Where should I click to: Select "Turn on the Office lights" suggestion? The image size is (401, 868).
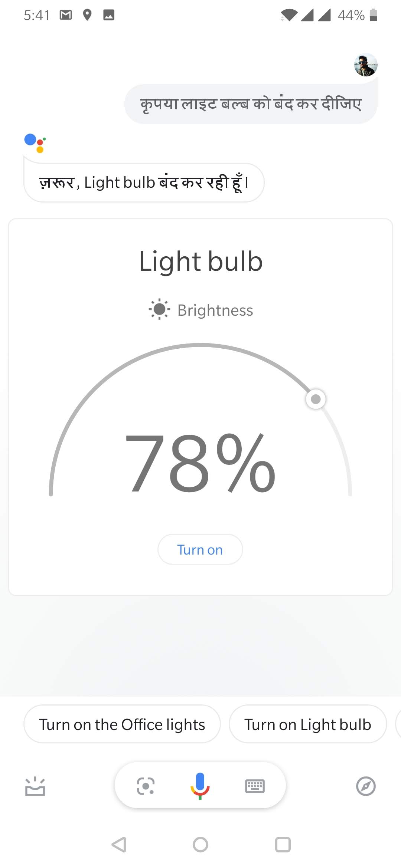122,724
